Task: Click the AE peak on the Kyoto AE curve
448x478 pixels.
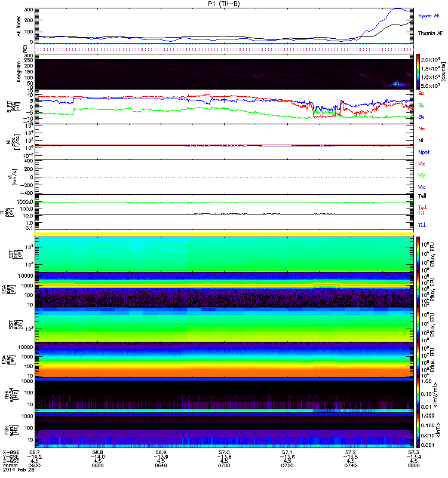Action: pos(397,9)
